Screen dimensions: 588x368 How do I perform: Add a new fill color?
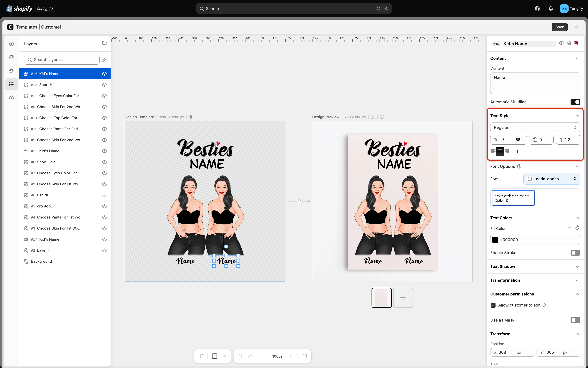coord(570,228)
